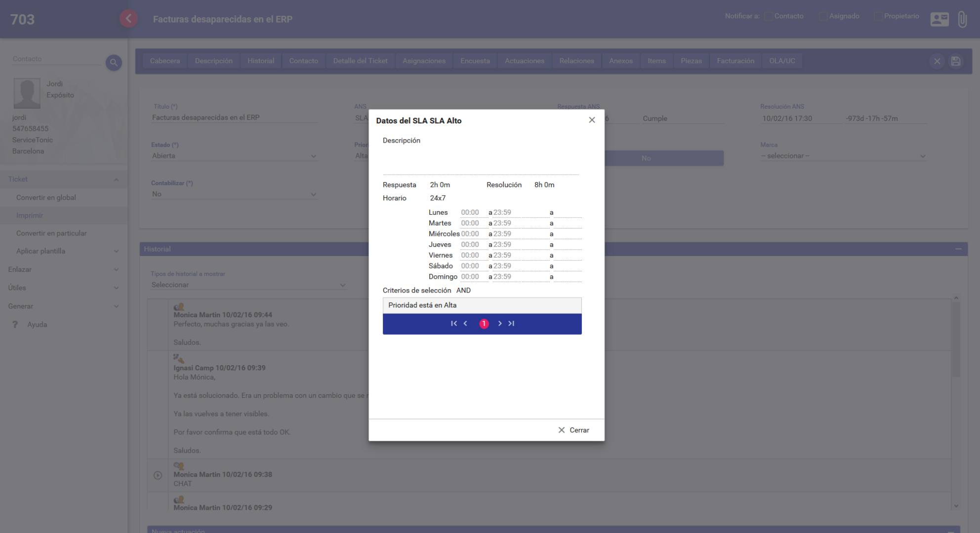The height and width of the screenshot is (533, 980).
Task: Go back using the red arrow button
Action: pyautogui.click(x=128, y=19)
